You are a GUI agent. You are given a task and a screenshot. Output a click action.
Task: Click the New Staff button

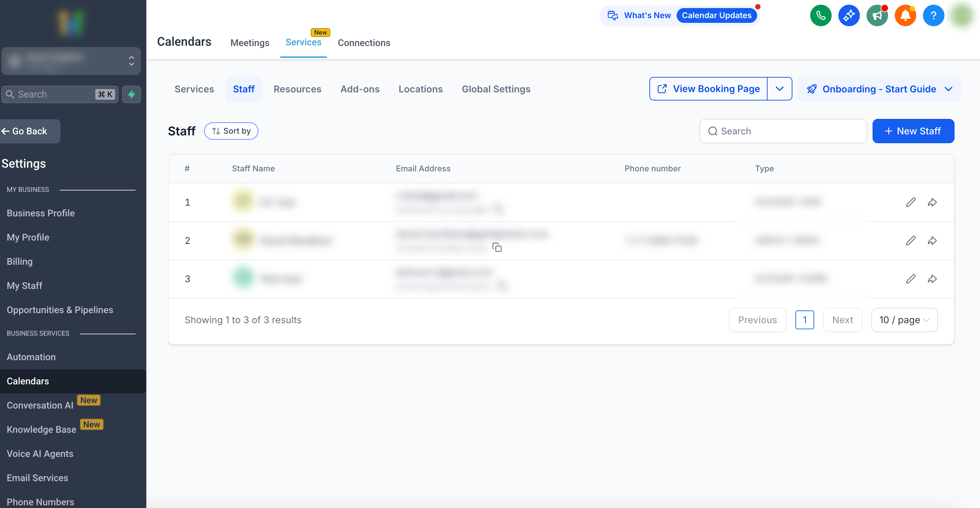tap(913, 131)
